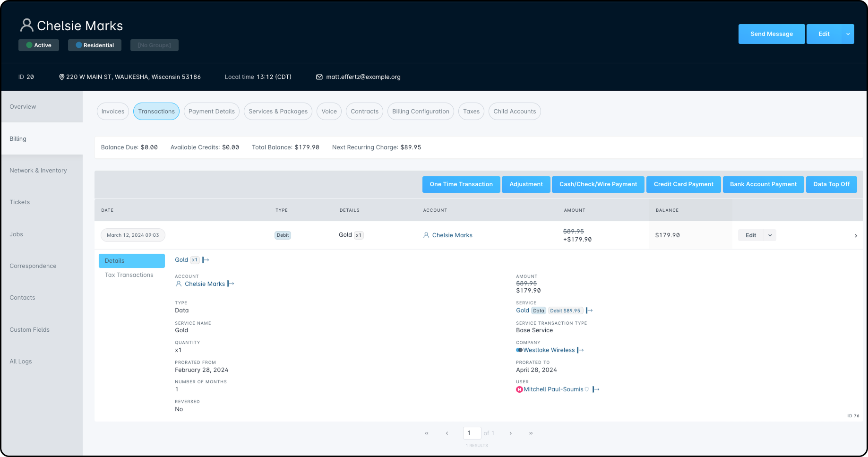
Task: Click the user avatar icon beside Chelsie Marks title
Action: pos(27,25)
